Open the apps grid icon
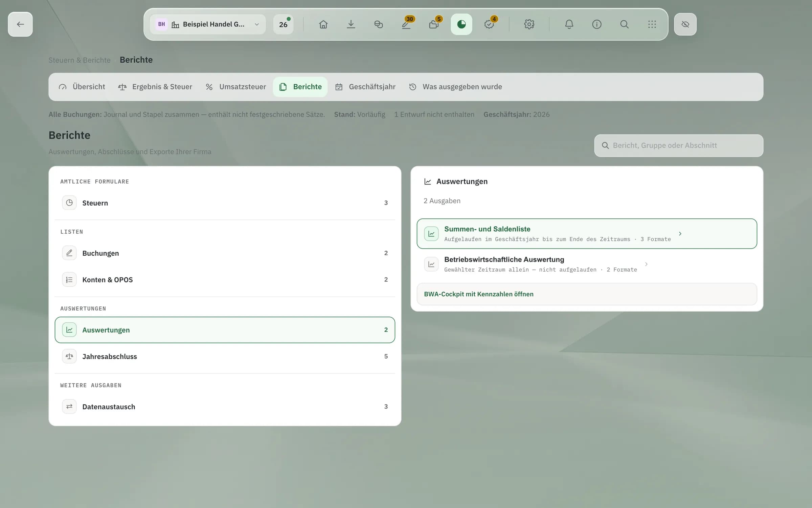Viewport: 812px width, 508px height. 652,24
